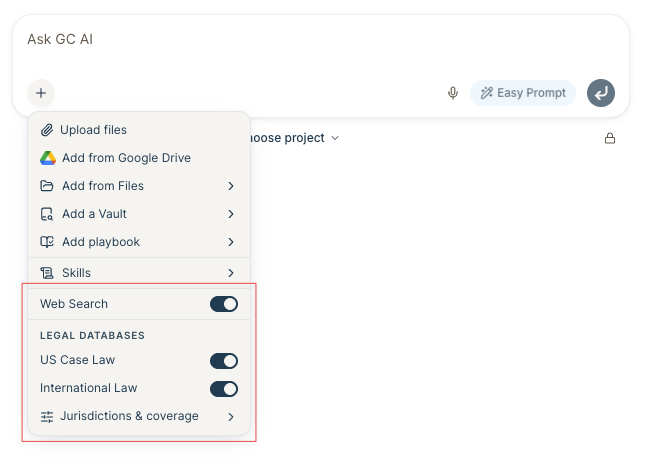Toggle the Web Search switch
Screen dimensions: 660x468
[224, 304]
